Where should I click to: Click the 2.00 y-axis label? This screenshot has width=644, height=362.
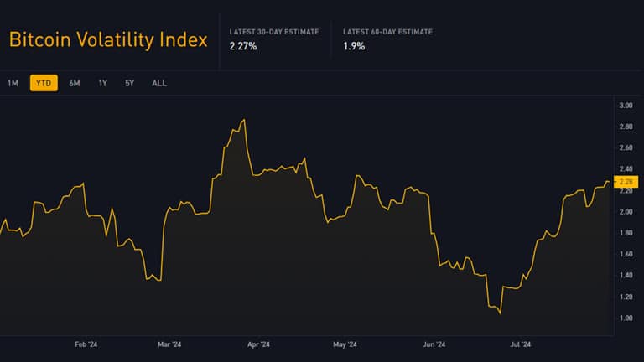[x=626, y=212]
